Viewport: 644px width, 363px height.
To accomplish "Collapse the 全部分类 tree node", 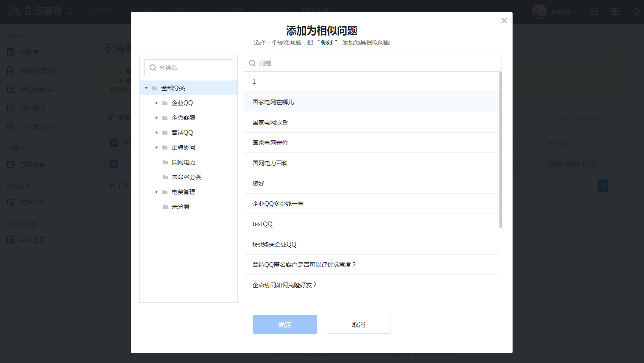I will click(x=146, y=88).
